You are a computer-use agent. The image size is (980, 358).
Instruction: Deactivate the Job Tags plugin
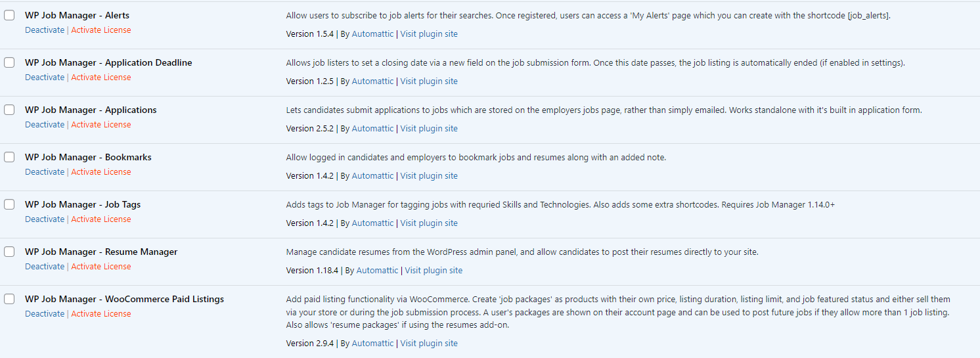pos(45,219)
